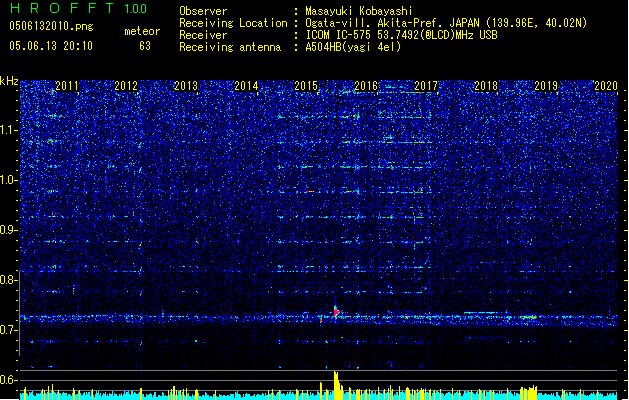Click the 0.6 frequency axis label
Image resolution: width=629 pixels, height=400 pixels.
click(x=9, y=380)
